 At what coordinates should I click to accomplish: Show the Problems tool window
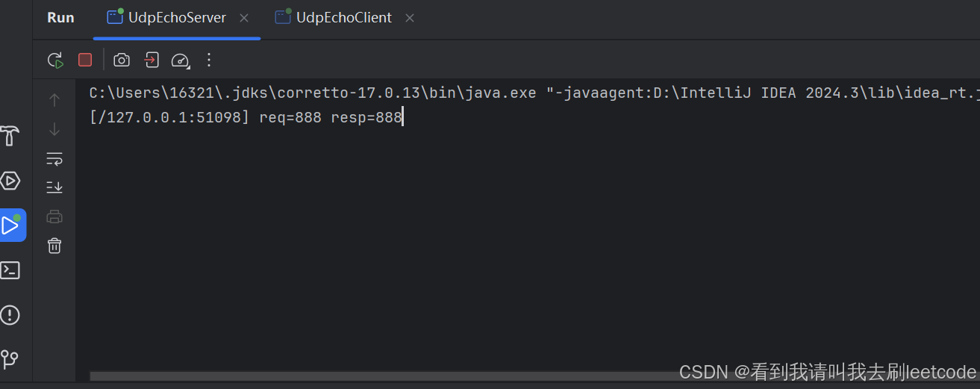click(x=10, y=314)
